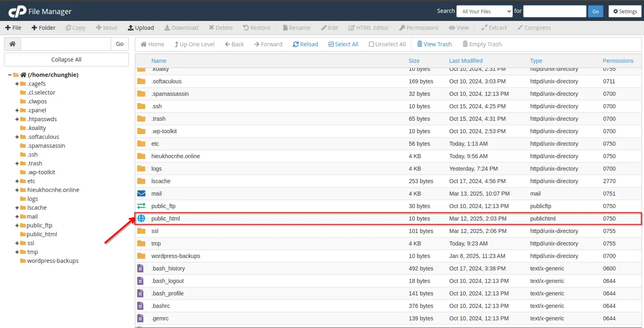Sort by the Type column header
The image size is (644, 328).
pyautogui.click(x=536, y=61)
